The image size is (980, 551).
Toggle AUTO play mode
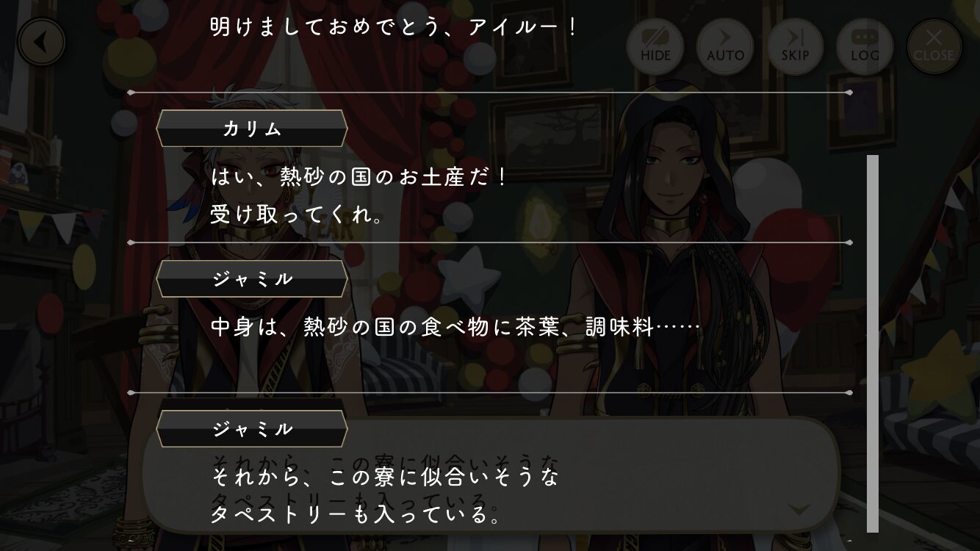click(x=725, y=46)
